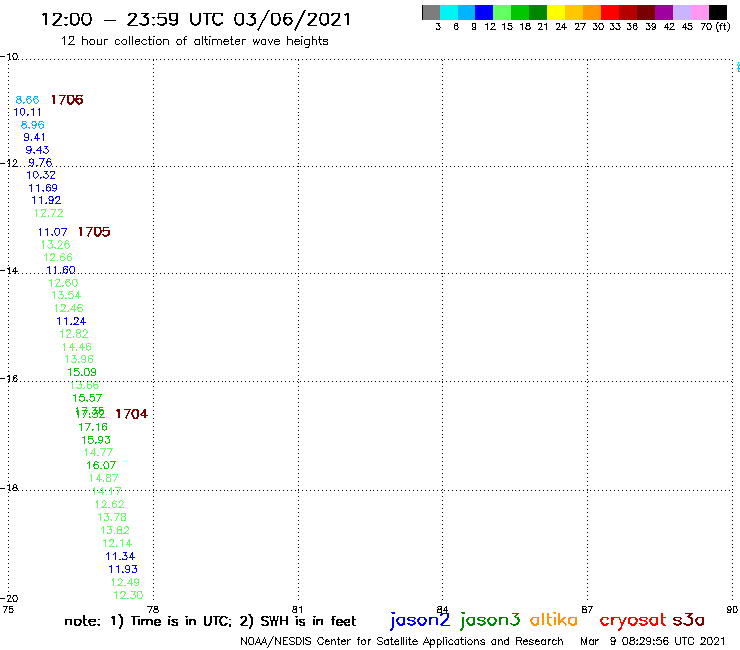Click the s3a satellite legend label
This screenshot has height=650, width=740.
688,620
